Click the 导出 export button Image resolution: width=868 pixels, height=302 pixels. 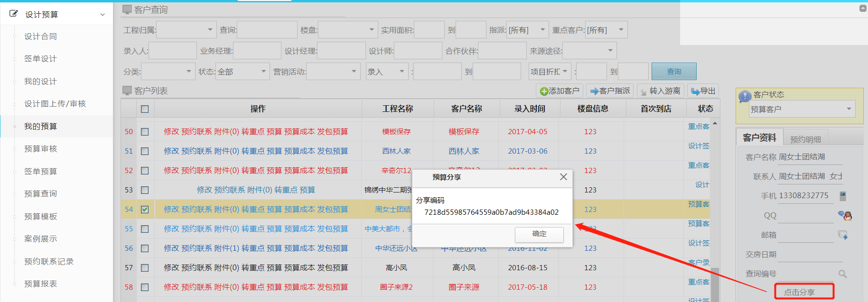pyautogui.click(x=703, y=91)
